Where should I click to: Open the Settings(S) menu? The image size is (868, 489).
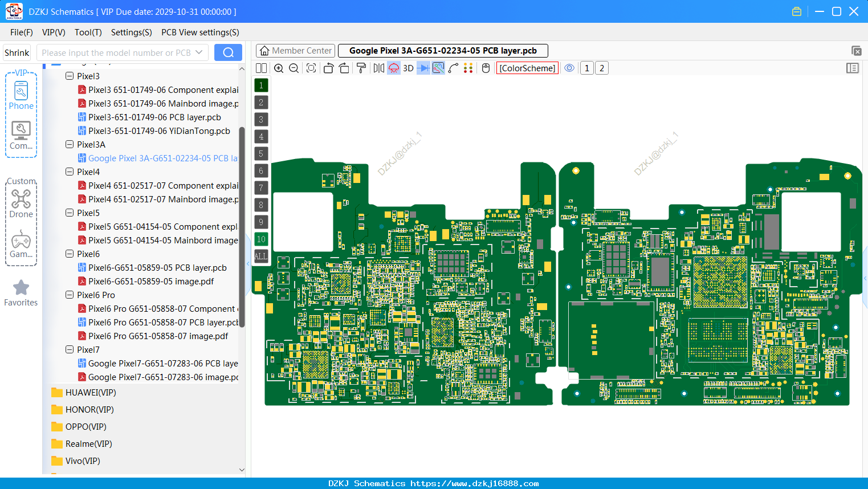coord(132,32)
